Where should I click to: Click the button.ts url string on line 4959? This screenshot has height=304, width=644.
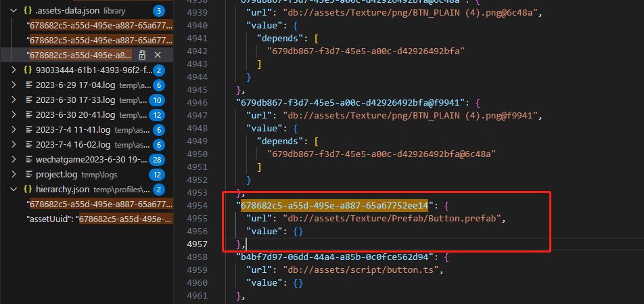(361, 270)
